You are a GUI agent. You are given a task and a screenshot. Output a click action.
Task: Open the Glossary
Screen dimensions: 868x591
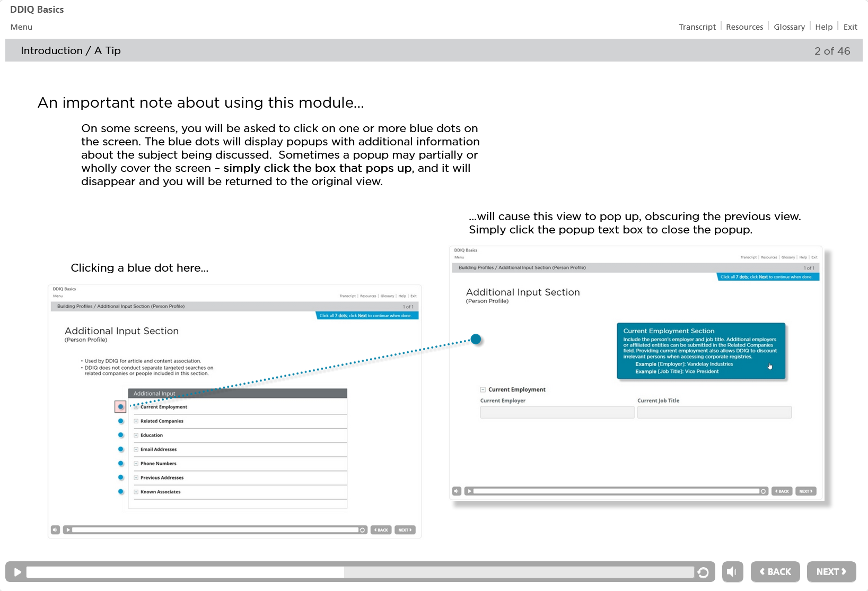(x=789, y=27)
